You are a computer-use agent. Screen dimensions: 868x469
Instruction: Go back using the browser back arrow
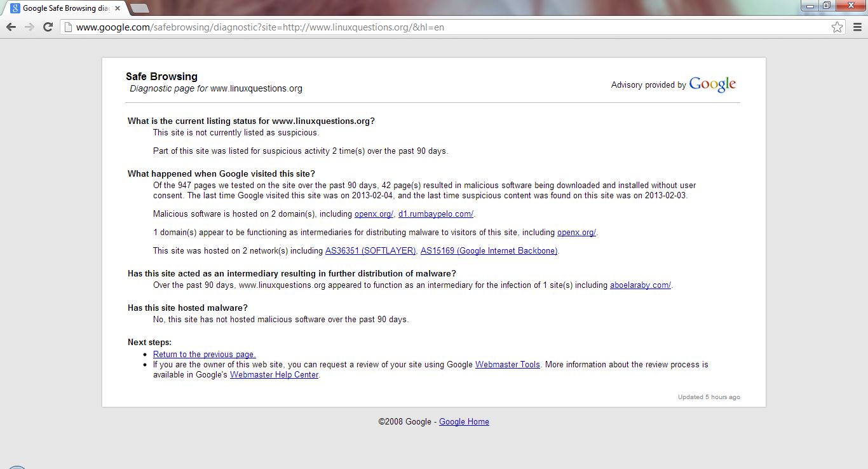pos(11,27)
